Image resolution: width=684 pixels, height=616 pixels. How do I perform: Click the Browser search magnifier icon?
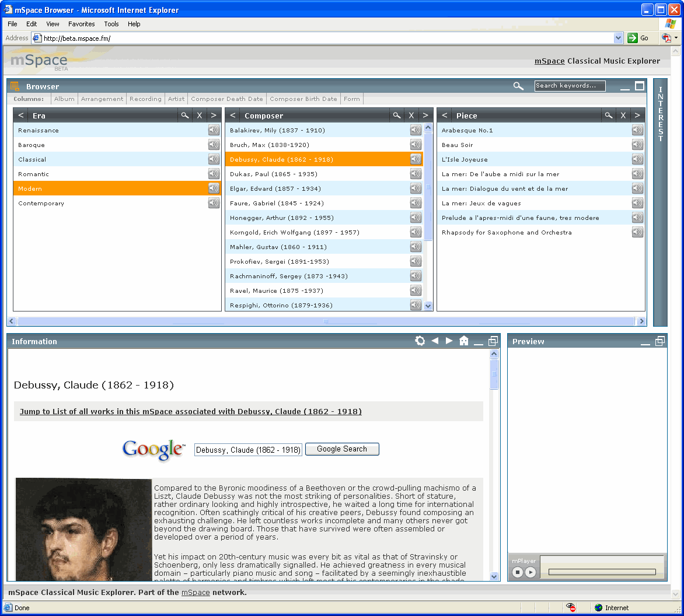518,86
